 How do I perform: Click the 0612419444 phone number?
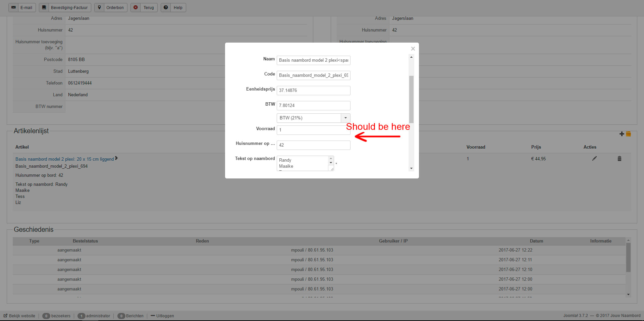click(x=80, y=83)
